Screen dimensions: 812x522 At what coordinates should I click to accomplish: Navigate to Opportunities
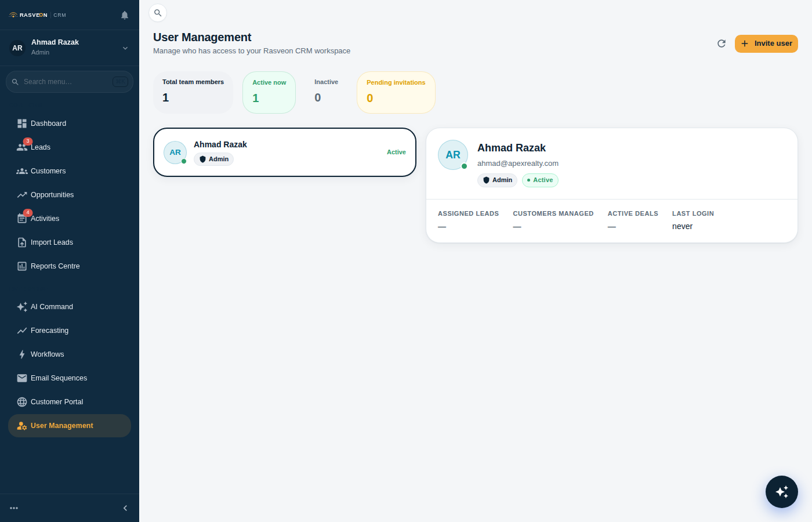click(70, 195)
